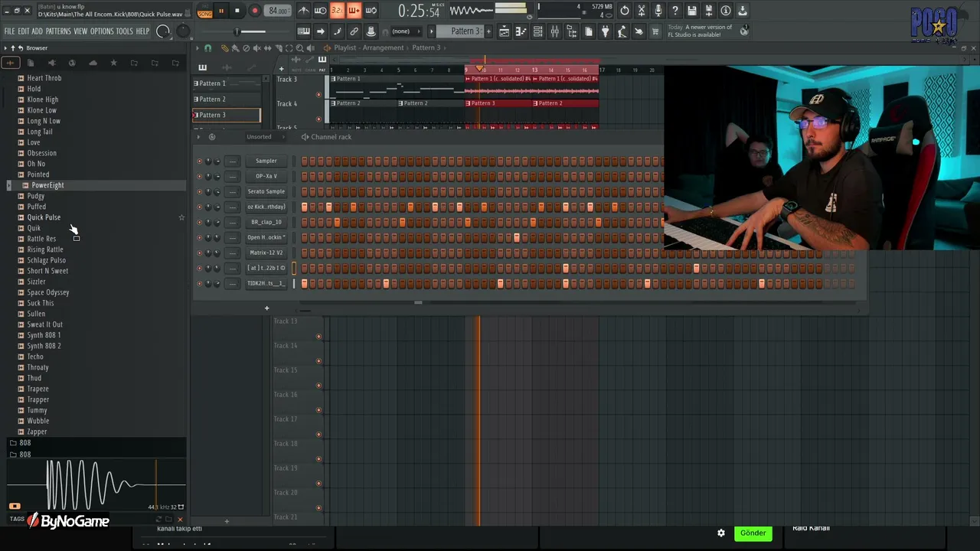980x551 pixels.
Task: Open the tempo tapper icon
Action: 622,31
